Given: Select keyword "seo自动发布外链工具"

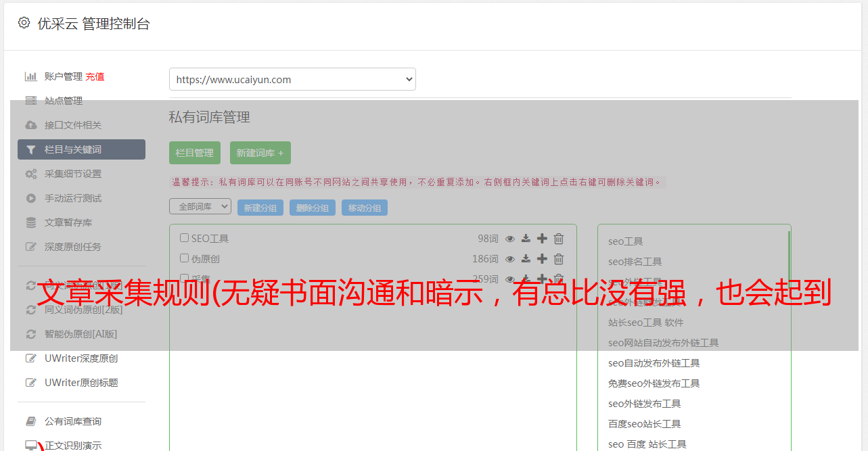Looking at the screenshot, I should [x=654, y=363].
